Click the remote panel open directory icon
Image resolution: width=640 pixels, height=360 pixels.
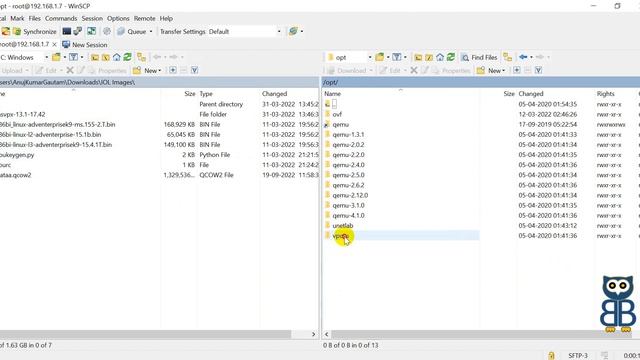380,58
